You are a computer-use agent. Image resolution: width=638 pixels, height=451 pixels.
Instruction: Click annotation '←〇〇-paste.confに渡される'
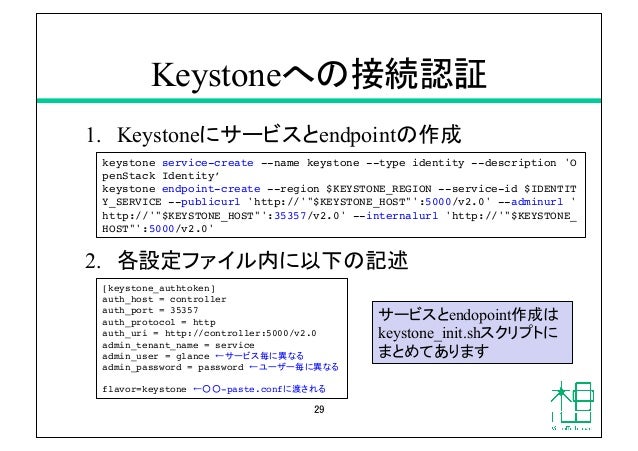259,389
